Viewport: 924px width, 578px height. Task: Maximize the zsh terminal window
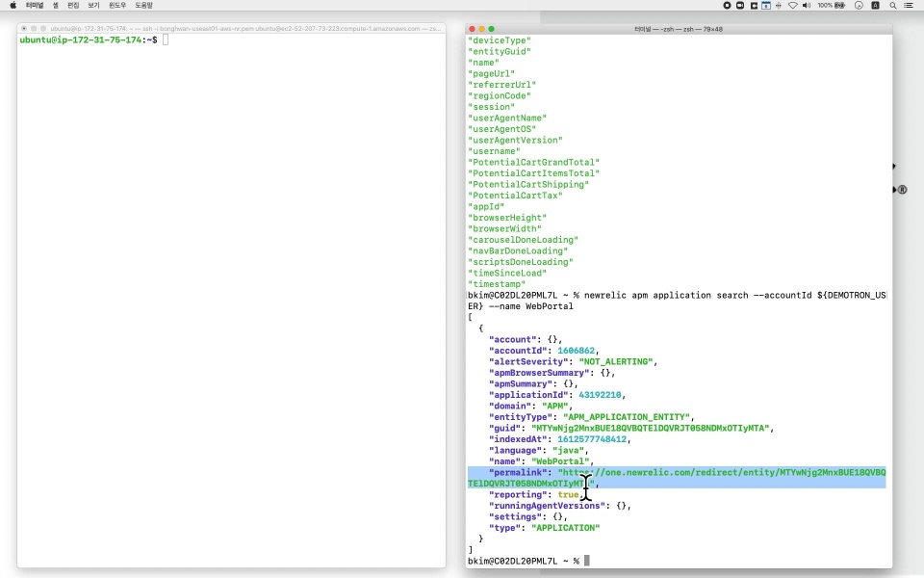(492, 29)
